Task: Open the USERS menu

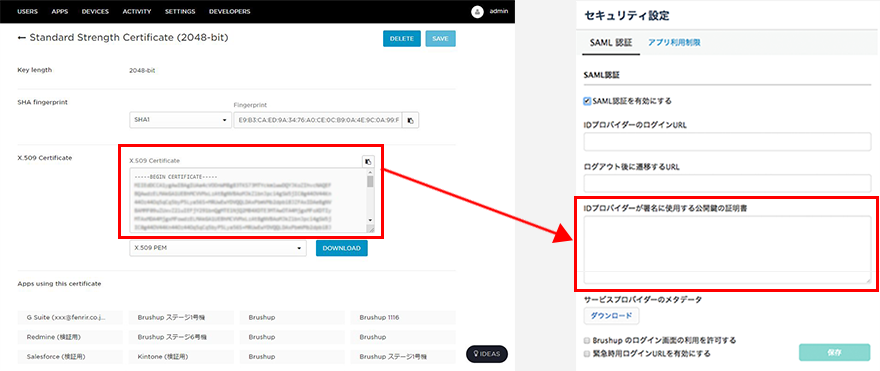Action: (x=28, y=11)
